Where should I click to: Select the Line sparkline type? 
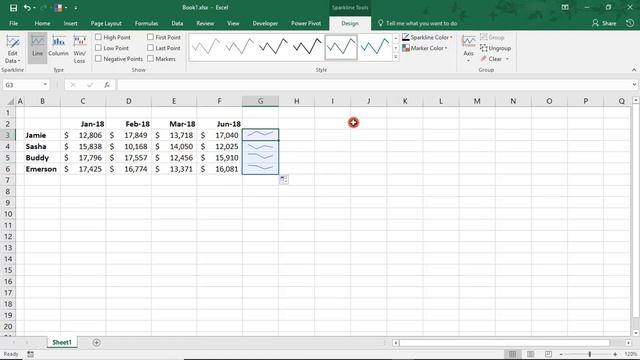(x=38, y=48)
